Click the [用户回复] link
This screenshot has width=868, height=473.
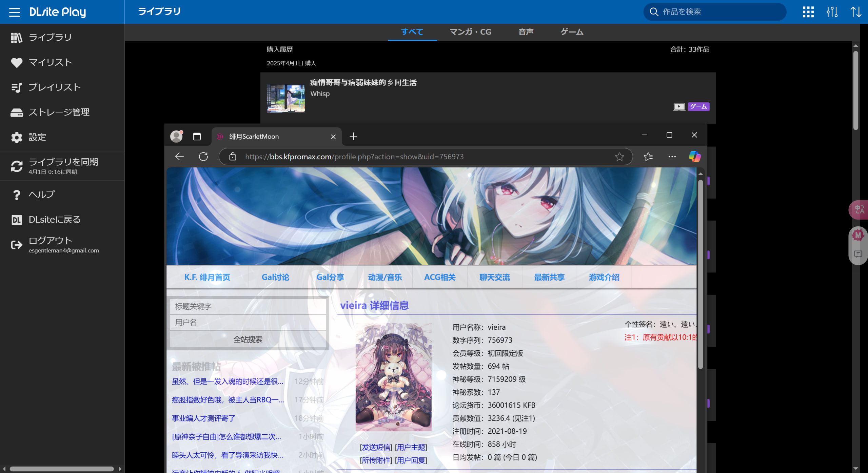click(x=411, y=460)
